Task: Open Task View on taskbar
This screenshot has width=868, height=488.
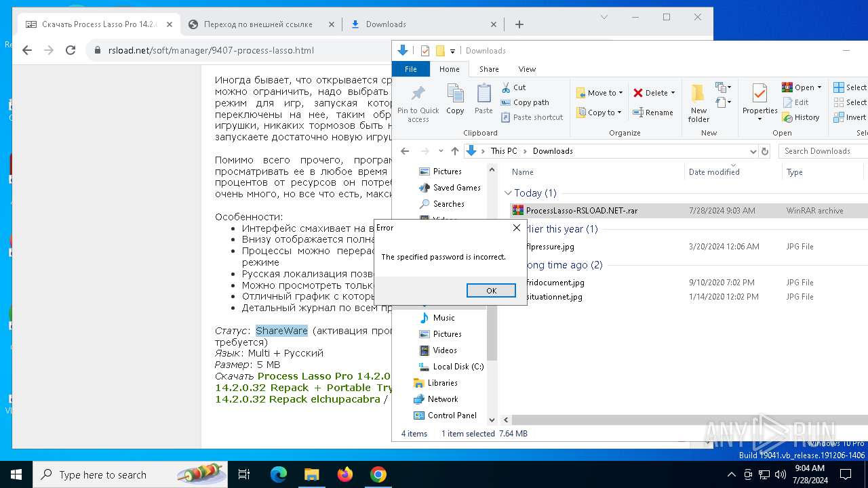Action: 244,474
